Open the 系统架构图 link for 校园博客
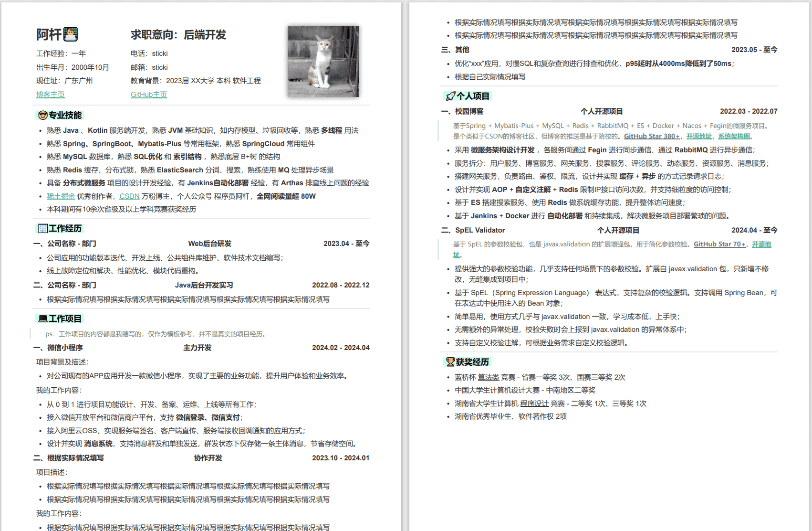Image resolution: width=812 pixels, height=531 pixels. coord(734,136)
